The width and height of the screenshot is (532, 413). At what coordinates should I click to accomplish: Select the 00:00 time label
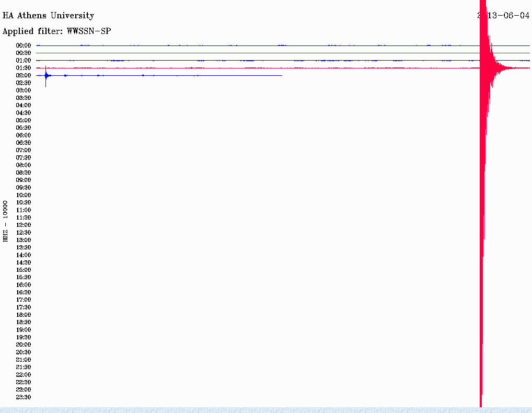tap(24, 45)
